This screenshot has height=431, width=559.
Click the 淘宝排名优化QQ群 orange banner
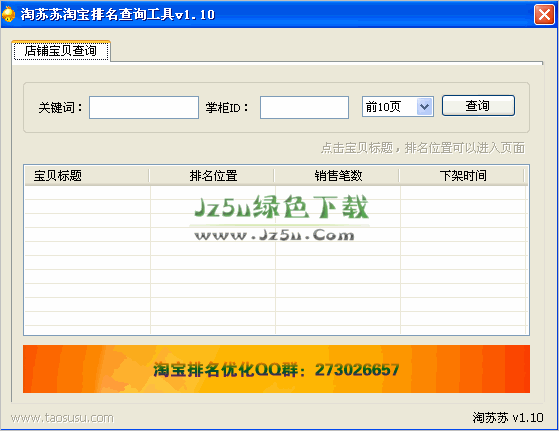pyautogui.click(x=276, y=369)
